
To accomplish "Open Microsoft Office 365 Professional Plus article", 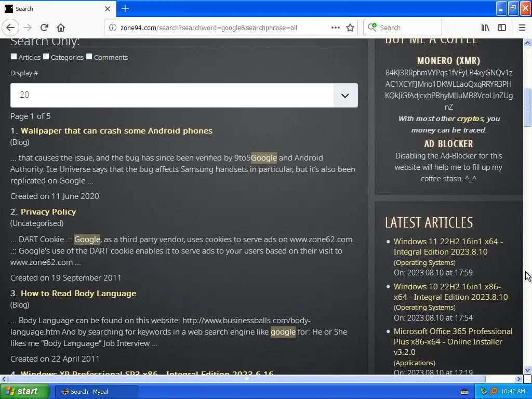I will tap(453, 342).
